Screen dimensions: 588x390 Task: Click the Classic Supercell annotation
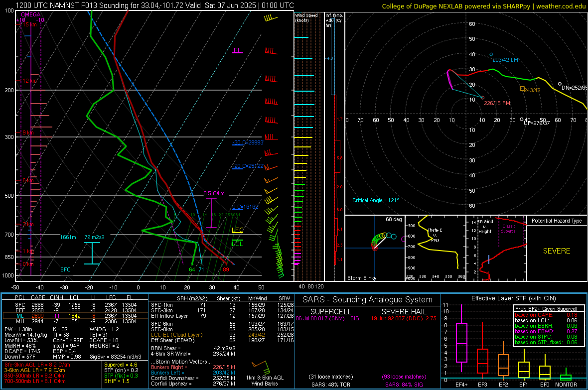click(x=509, y=229)
